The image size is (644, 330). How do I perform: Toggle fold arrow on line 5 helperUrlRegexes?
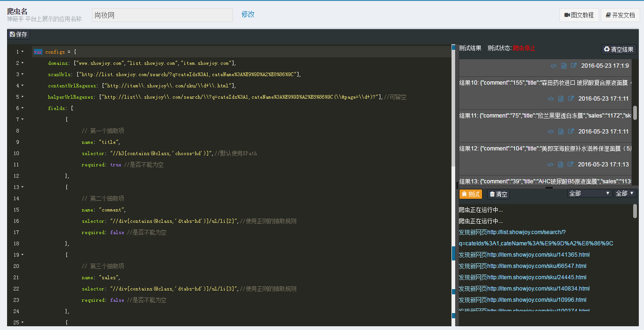coord(23,97)
